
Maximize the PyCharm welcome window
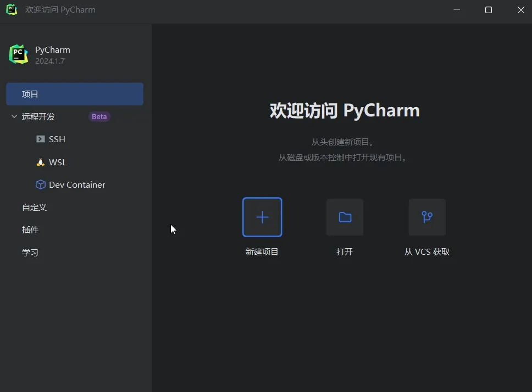tap(489, 10)
